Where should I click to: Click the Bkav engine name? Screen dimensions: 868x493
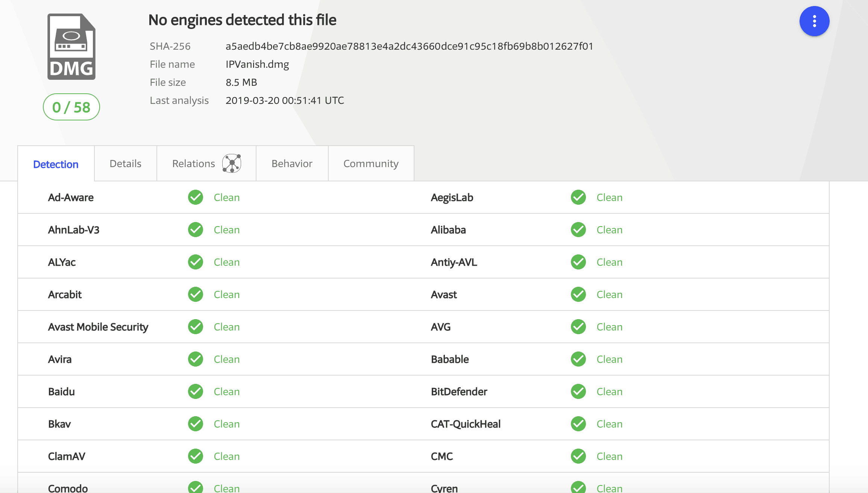(x=59, y=424)
